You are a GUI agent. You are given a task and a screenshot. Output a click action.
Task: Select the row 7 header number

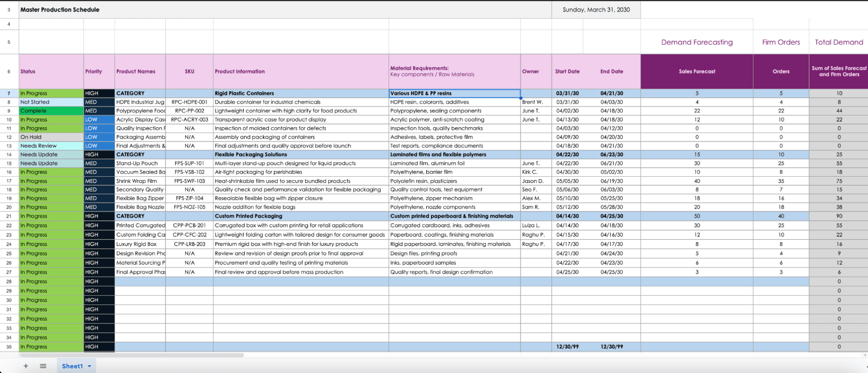click(x=9, y=93)
